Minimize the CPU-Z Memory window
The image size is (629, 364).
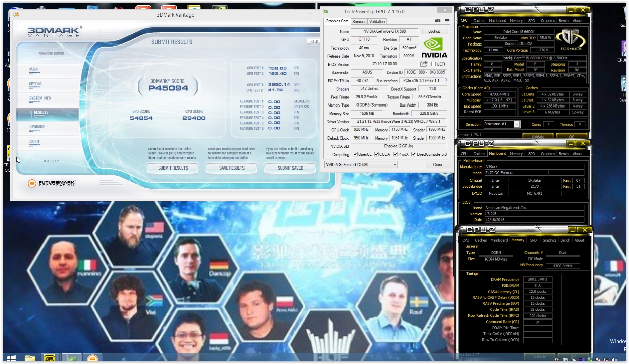click(x=572, y=230)
